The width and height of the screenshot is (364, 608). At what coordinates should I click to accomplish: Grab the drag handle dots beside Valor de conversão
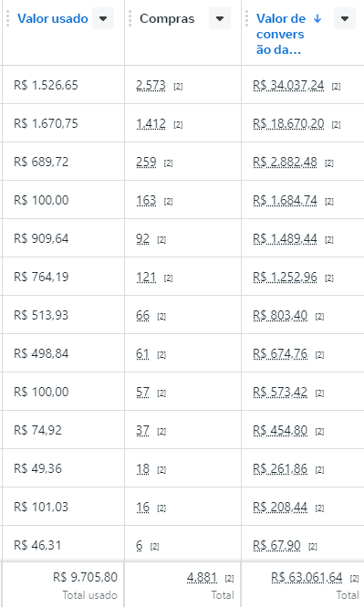[x=246, y=18]
